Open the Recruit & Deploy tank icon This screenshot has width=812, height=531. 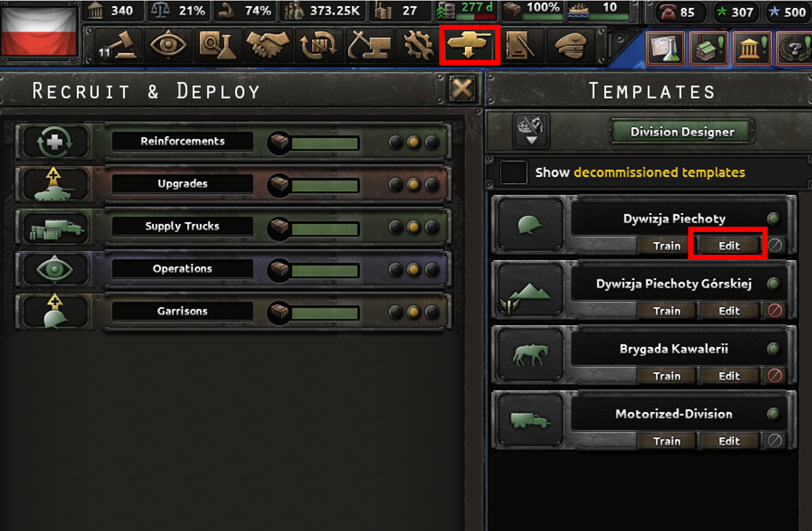click(469, 45)
